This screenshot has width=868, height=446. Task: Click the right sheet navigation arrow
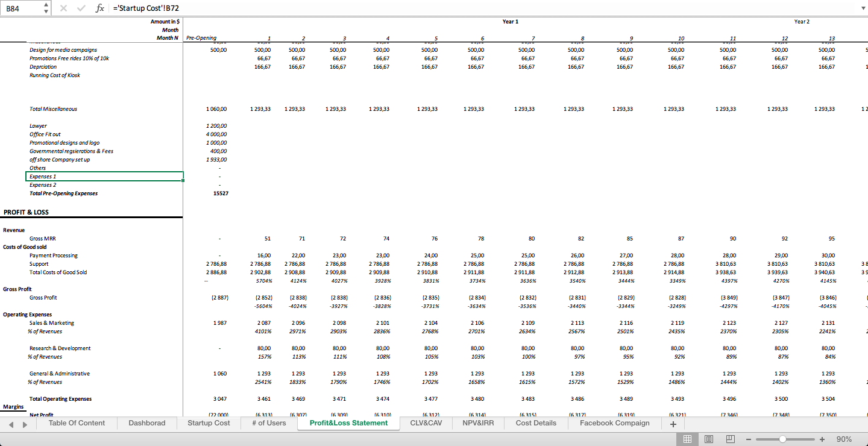coord(24,423)
